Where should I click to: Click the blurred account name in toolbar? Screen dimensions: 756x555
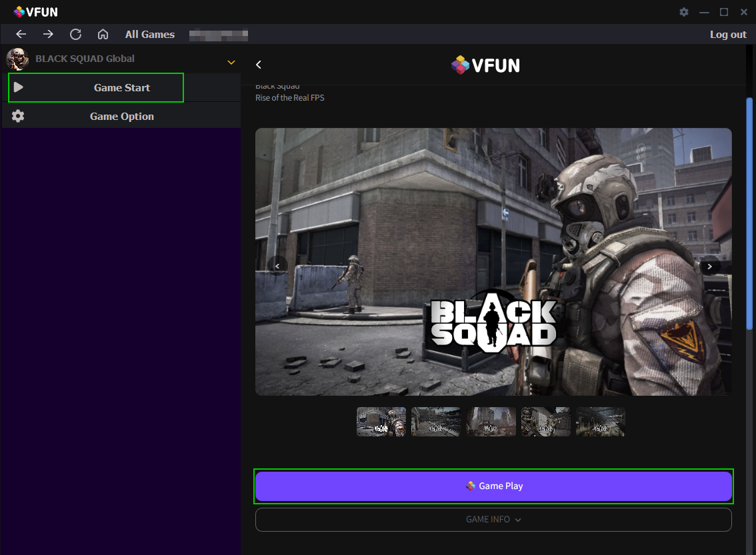pos(219,35)
